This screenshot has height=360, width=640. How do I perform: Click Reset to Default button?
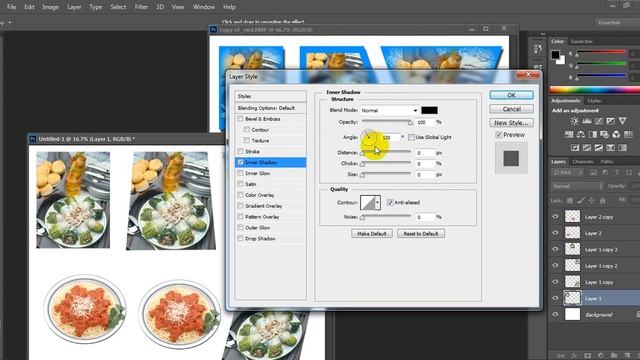[421, 233]
